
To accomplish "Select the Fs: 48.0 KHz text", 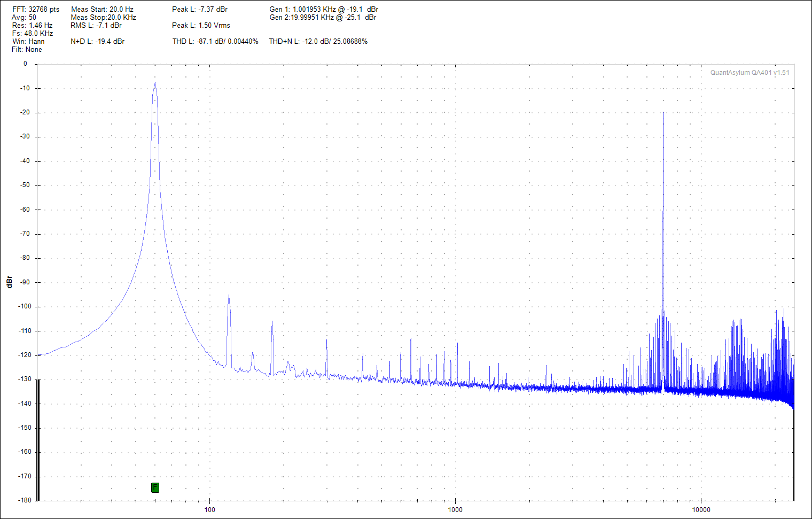I will point(33,34).
